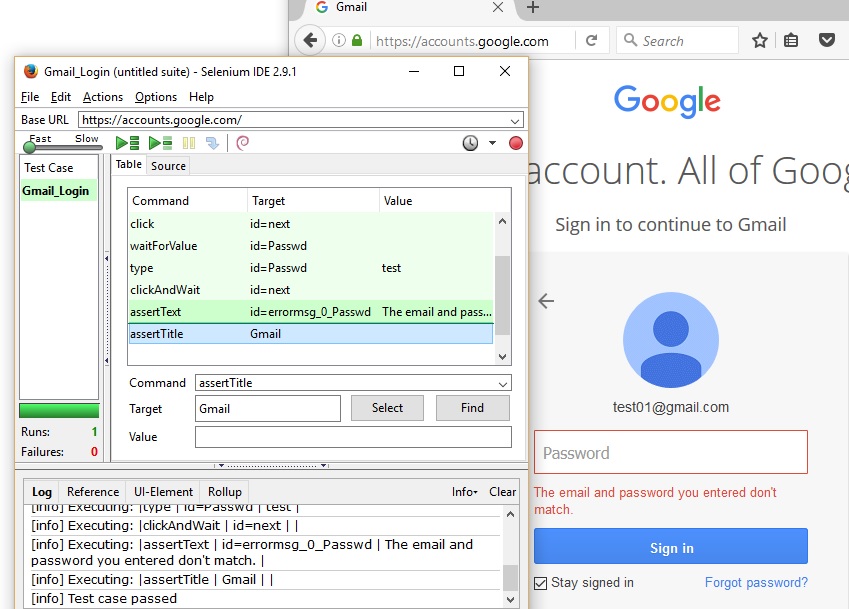Screen dimensions: 849x609
Task: Click the Pocket icon in Firefox toolbar
Action: [x=827, y=40]
